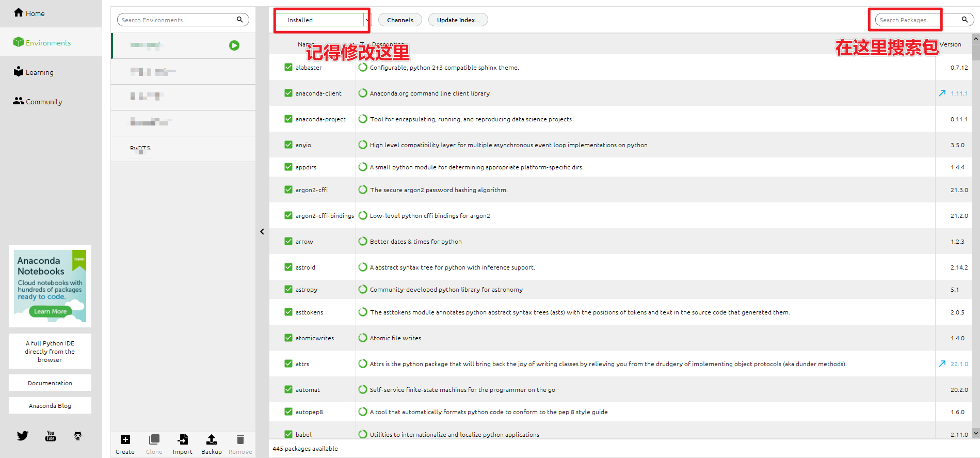Toggle the autopep8 package checkbox

pyautogui.click(x=288, y=412)
